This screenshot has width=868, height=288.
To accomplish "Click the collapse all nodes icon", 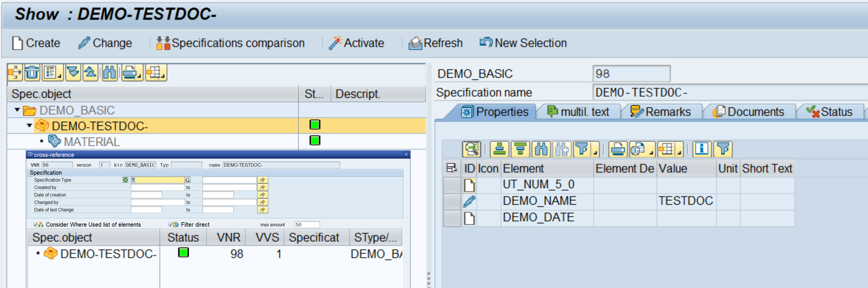I will click(90, 72).
